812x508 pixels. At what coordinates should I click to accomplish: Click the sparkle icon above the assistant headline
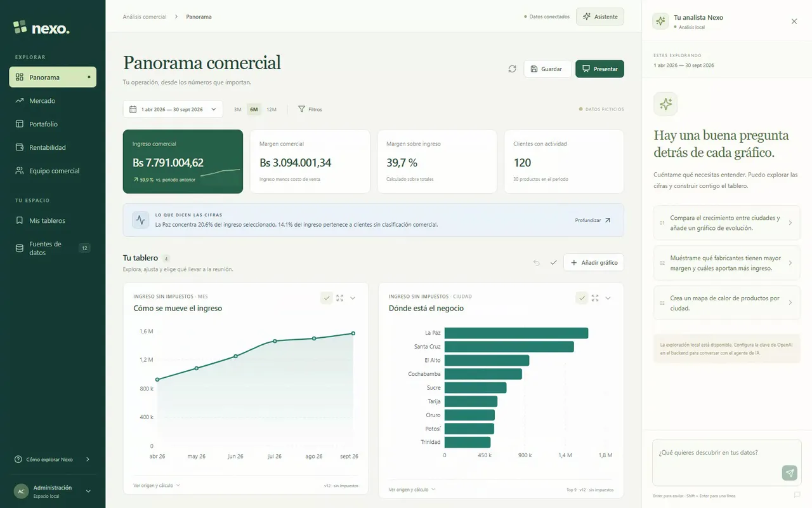pyautogui.click(x=665, y=104)
